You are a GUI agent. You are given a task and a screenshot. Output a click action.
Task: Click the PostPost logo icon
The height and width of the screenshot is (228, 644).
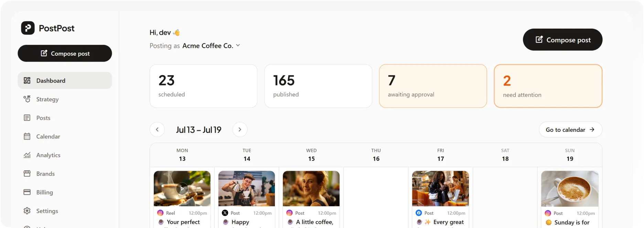(x=28, y=28)
